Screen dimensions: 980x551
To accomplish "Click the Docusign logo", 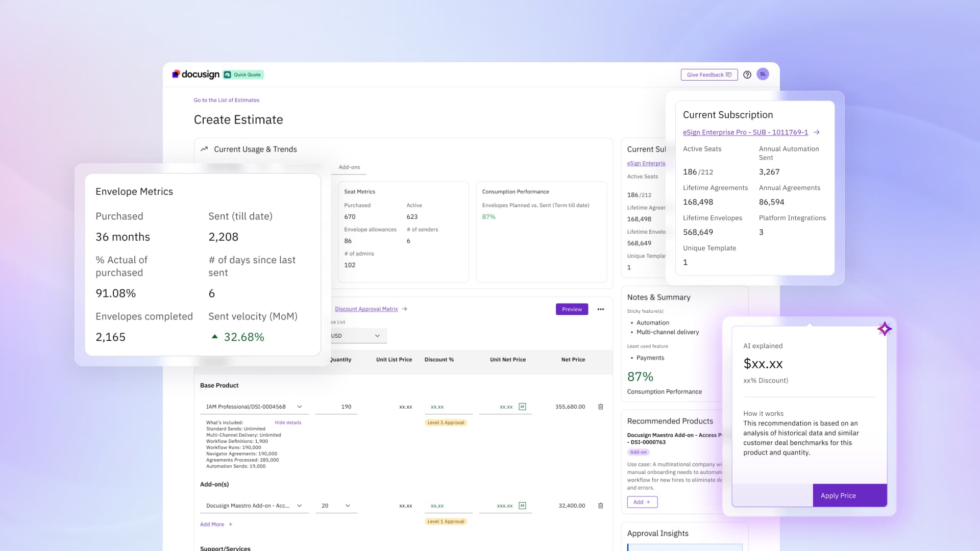I will (x=195, y=74).
